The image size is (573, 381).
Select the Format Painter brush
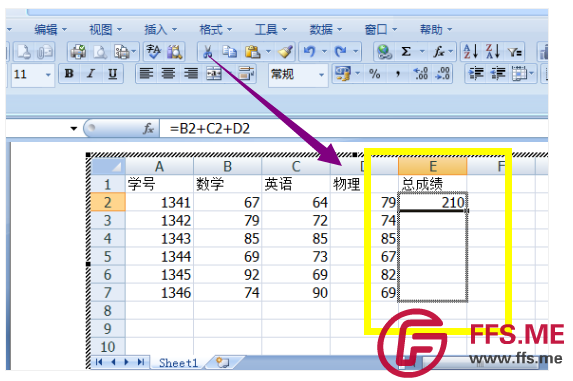point(285,52)
